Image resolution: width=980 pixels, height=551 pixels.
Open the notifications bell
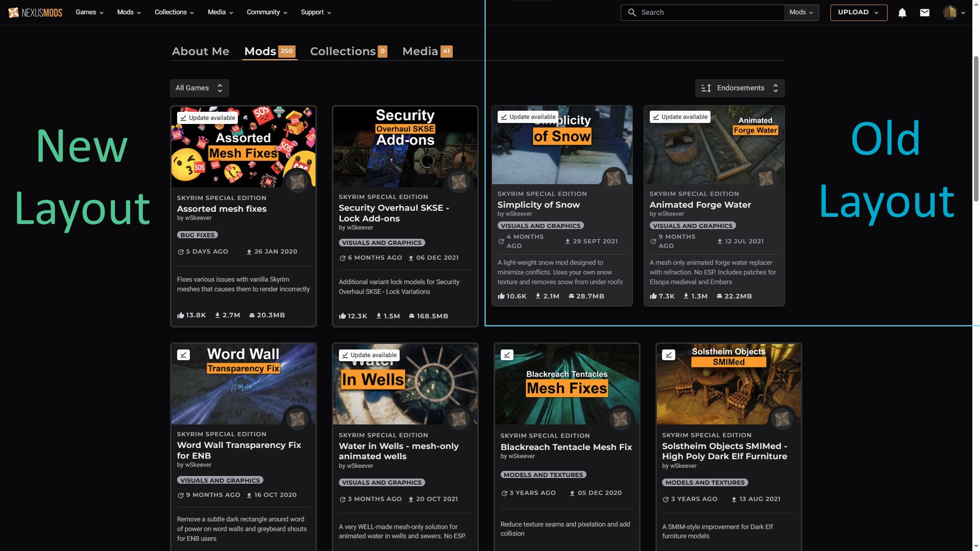click(x=902, y=13)
